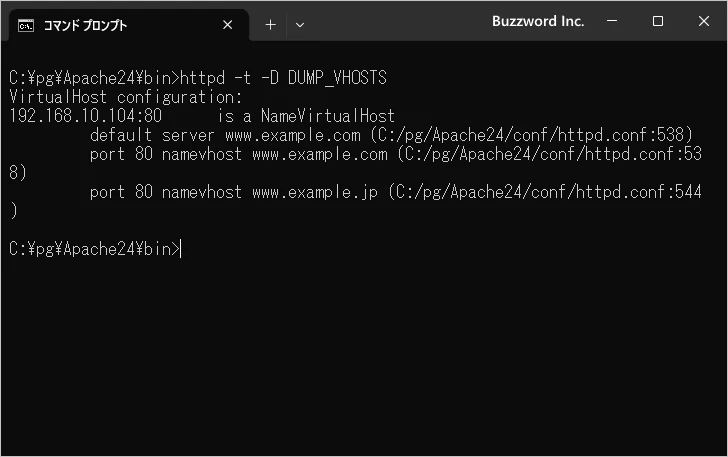
Task: Click the 192.168.10.104:80 address text
Action: click(85, 116)
